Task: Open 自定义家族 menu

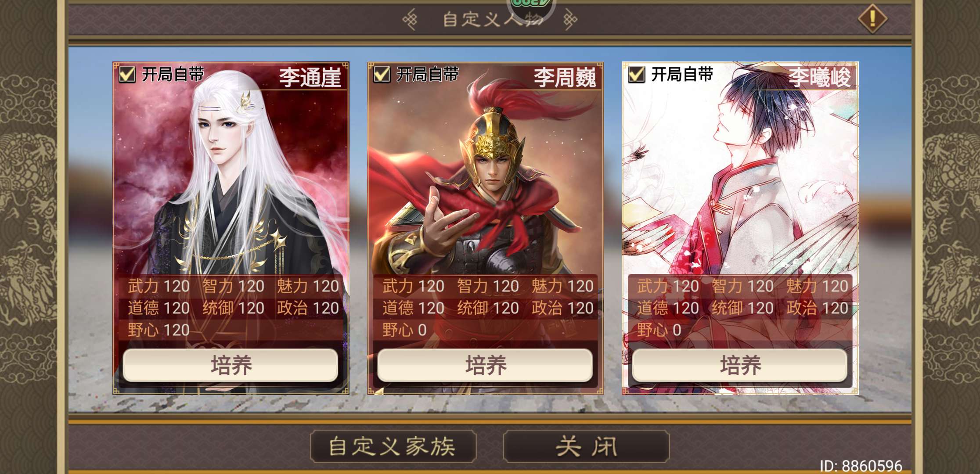Action: [393, 446]
